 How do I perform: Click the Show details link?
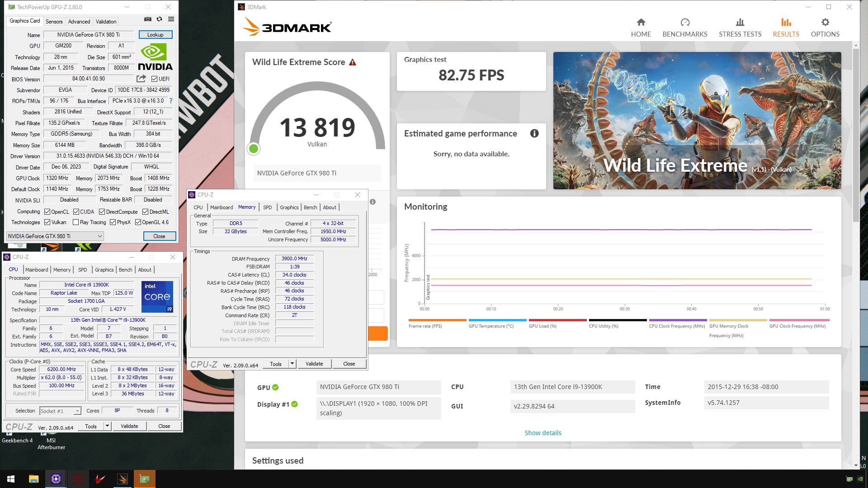(542, 433)
